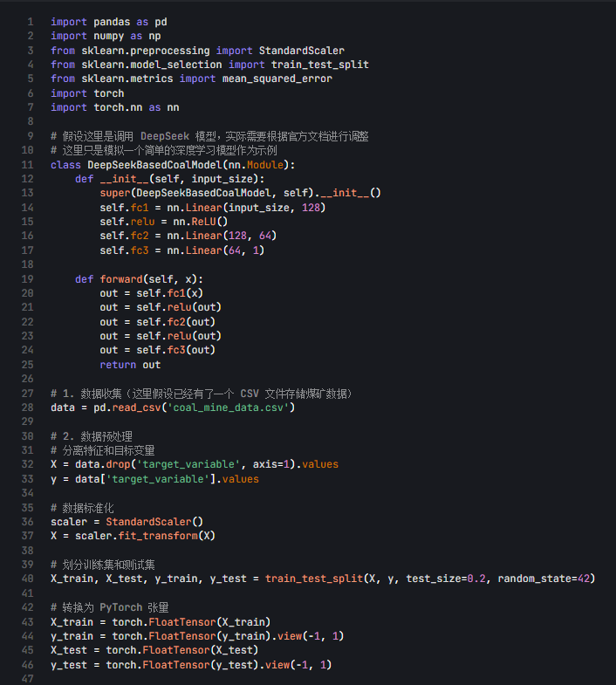Viewport: 616px width, 685px height.
Task: Click the value 128 on line 14
Action: point(311,208)
